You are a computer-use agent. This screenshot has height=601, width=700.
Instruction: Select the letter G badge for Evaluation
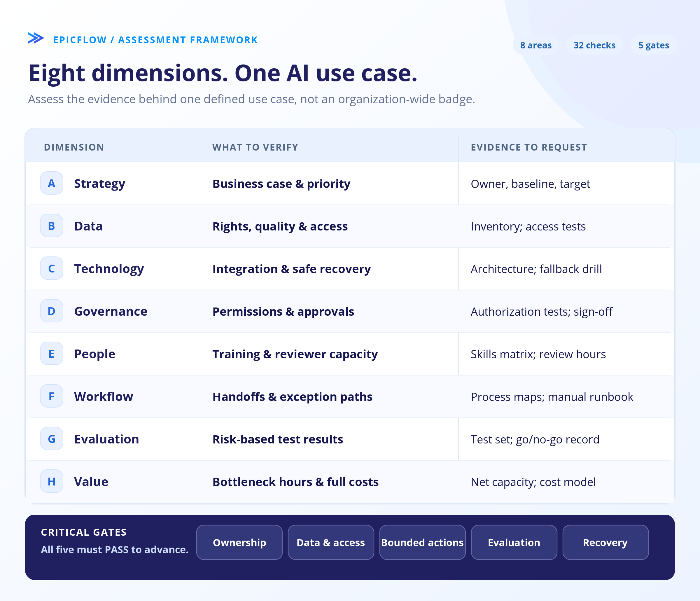tap(51, 438)
